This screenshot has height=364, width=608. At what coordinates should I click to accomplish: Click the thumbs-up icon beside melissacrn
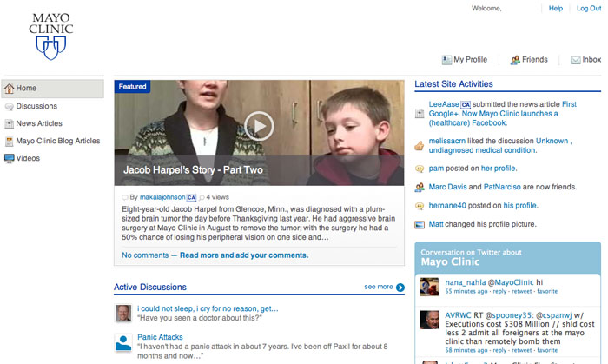pos(420,146)
